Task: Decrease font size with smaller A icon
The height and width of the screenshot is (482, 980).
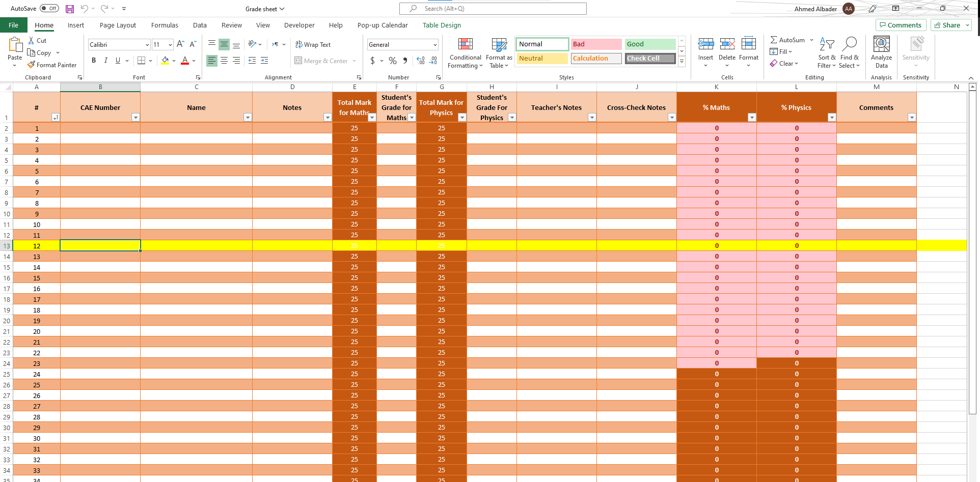Action: 193,44
